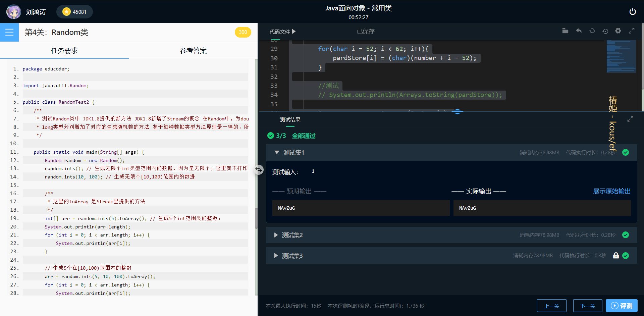Switch to the 参考答案 tab
The width and height of the screenshot is (644, 316).
coord(193,50)
